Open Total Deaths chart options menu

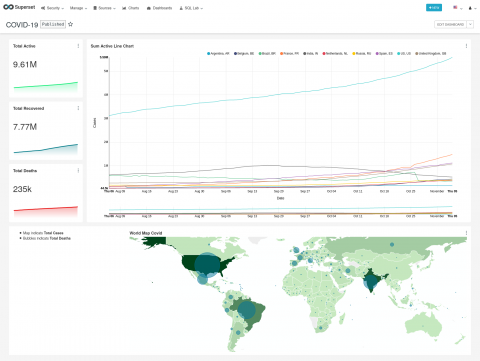pos(78,170)
